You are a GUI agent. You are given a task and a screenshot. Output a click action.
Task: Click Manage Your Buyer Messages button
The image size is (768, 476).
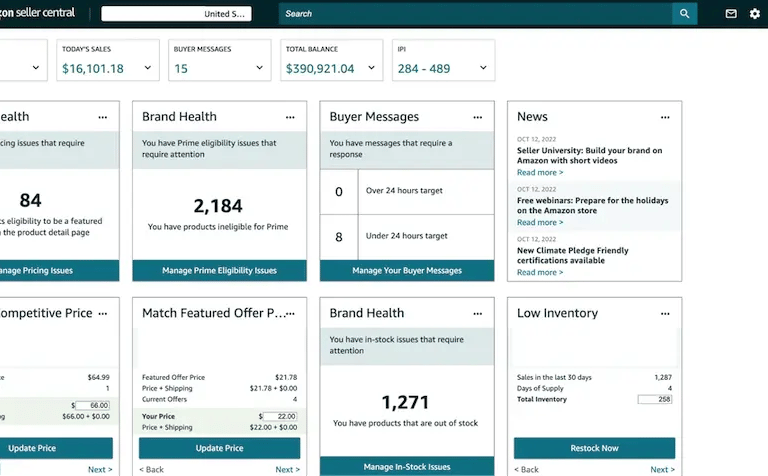pos(407,270)
